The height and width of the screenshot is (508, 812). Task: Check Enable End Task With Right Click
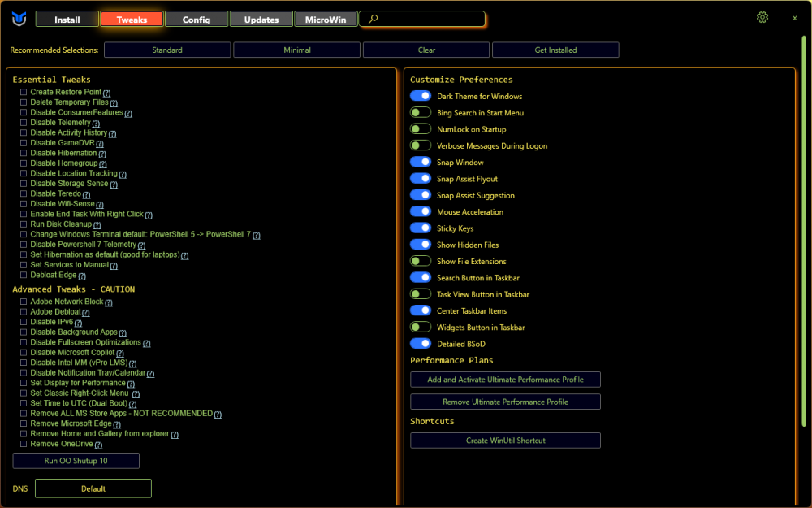point(24,214)
